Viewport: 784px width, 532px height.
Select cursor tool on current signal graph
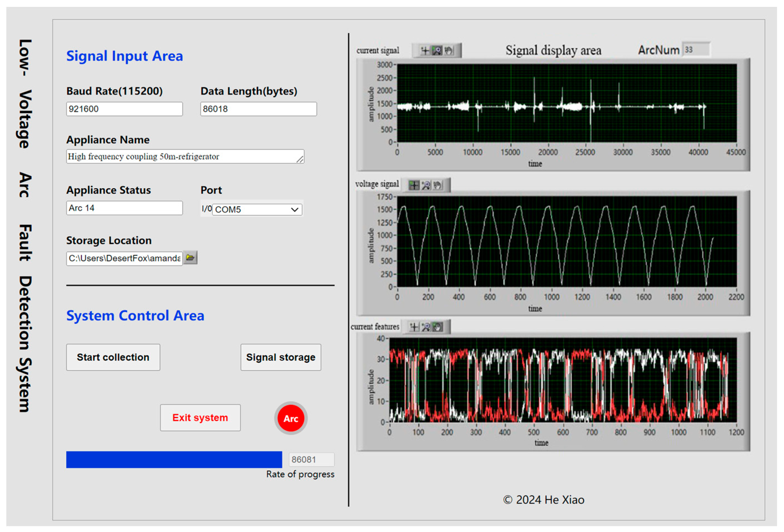425,51
